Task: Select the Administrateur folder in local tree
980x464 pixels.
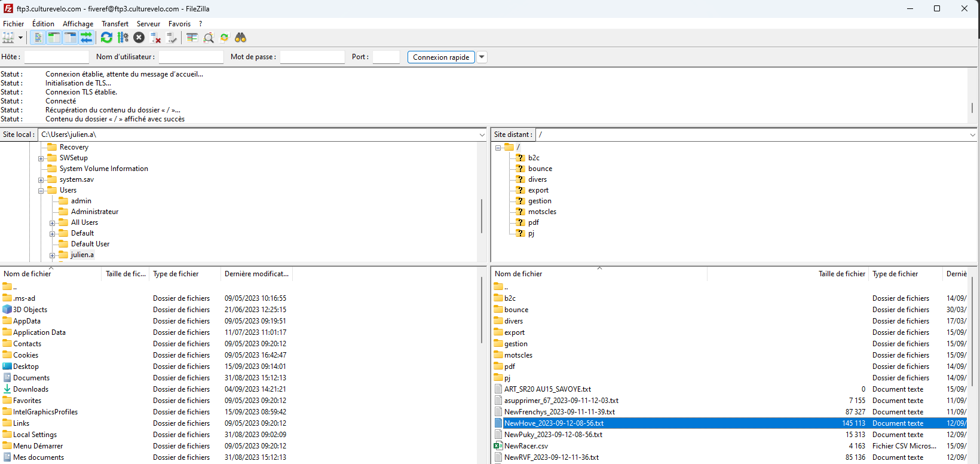Action: (94, 212)
